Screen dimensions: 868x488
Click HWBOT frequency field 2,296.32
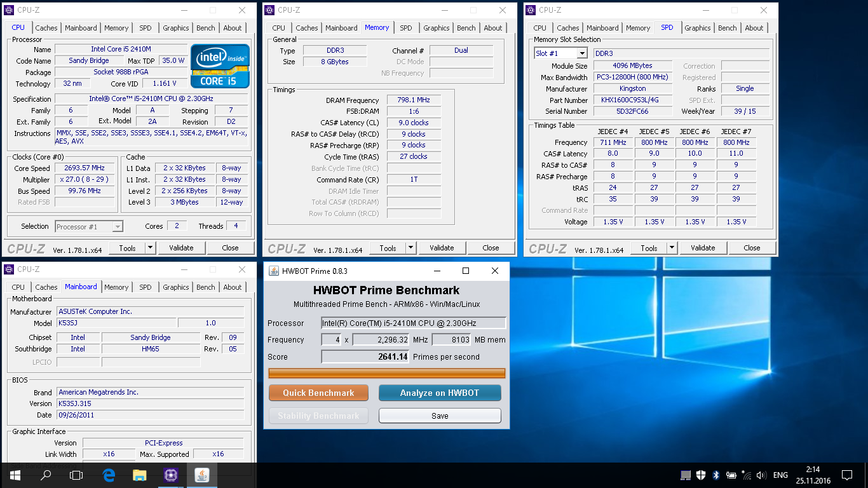tap(381, 339)
